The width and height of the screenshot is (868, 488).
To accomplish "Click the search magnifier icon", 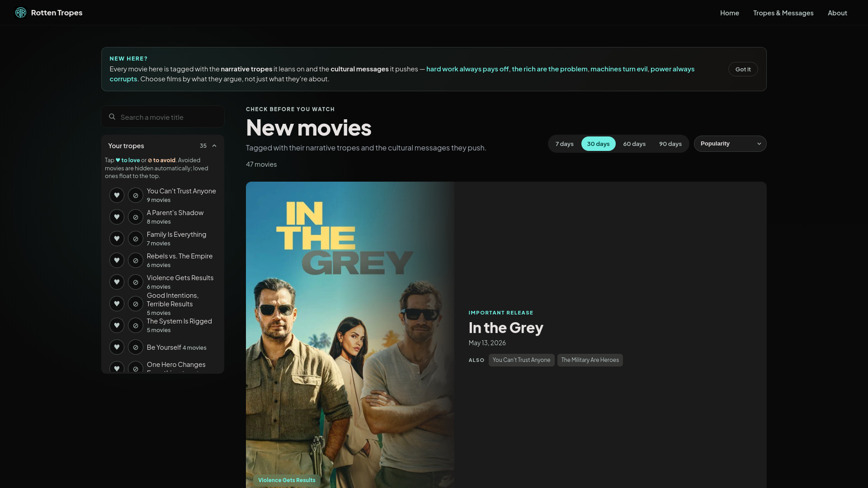I will (x=112, y=117).
